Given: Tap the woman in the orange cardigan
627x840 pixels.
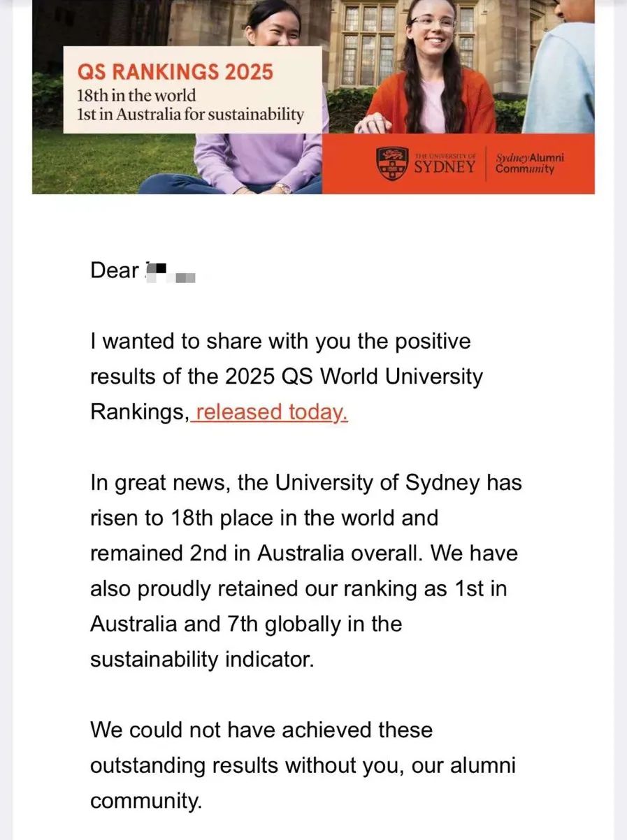Looking at the screenshot, I should pyautogui.click(x=432, y=70).
